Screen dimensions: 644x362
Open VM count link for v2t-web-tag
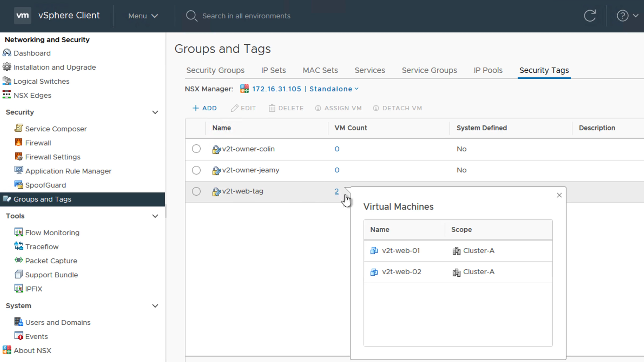[x=336, y=191]
